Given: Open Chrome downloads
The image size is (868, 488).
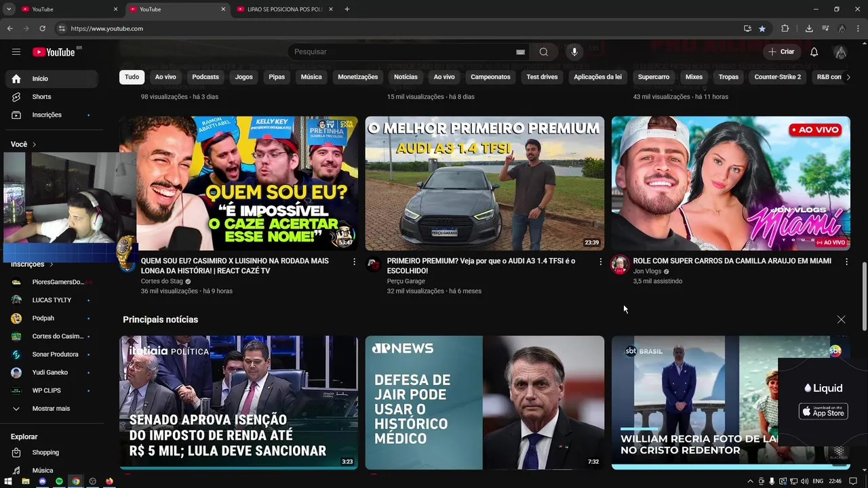Looking at the screenshot, I should (809, 28).
